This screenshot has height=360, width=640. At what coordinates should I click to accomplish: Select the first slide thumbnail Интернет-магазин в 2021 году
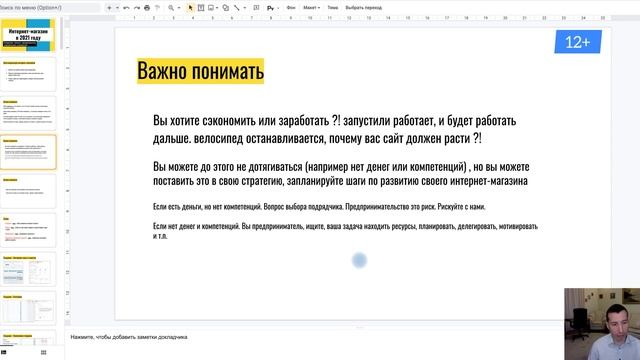point(28,35)
